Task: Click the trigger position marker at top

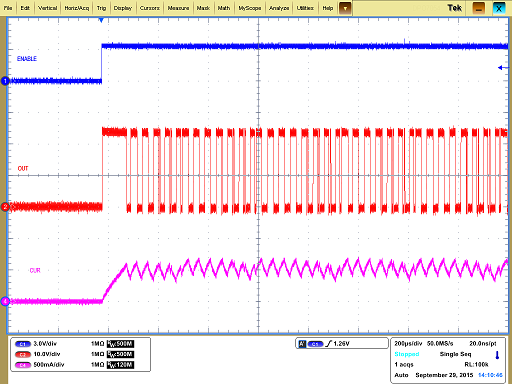Action: point(101,21)
